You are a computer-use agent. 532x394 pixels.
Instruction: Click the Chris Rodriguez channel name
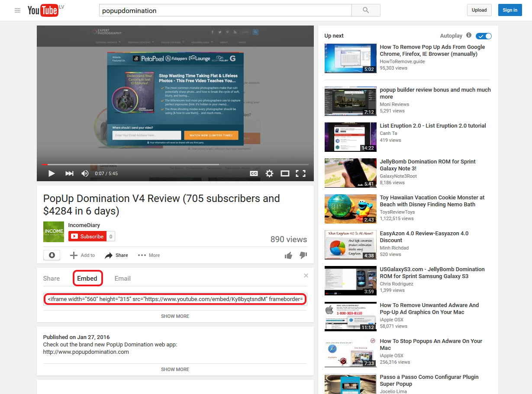pos(397,284)
